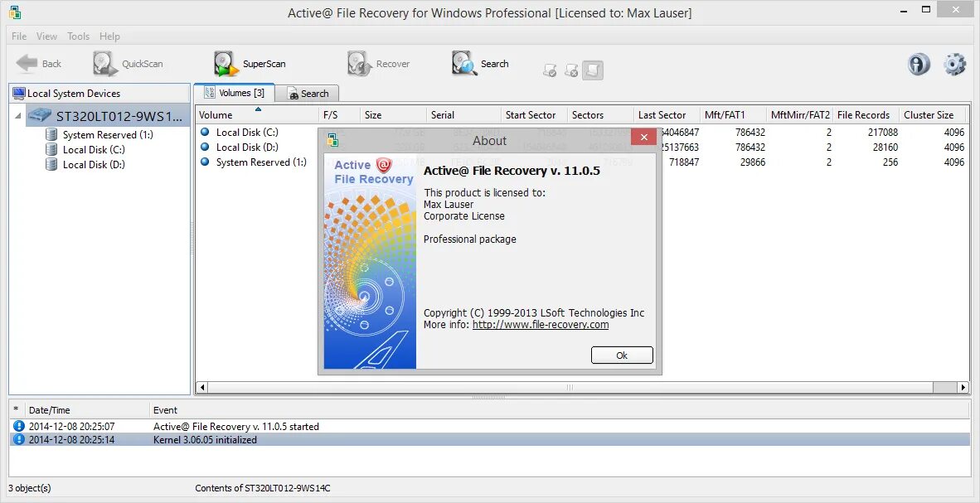The width and height of the screenshot is (980, 503).
Task: Sort by the F/S column header
Action: (x=339, y=115)
